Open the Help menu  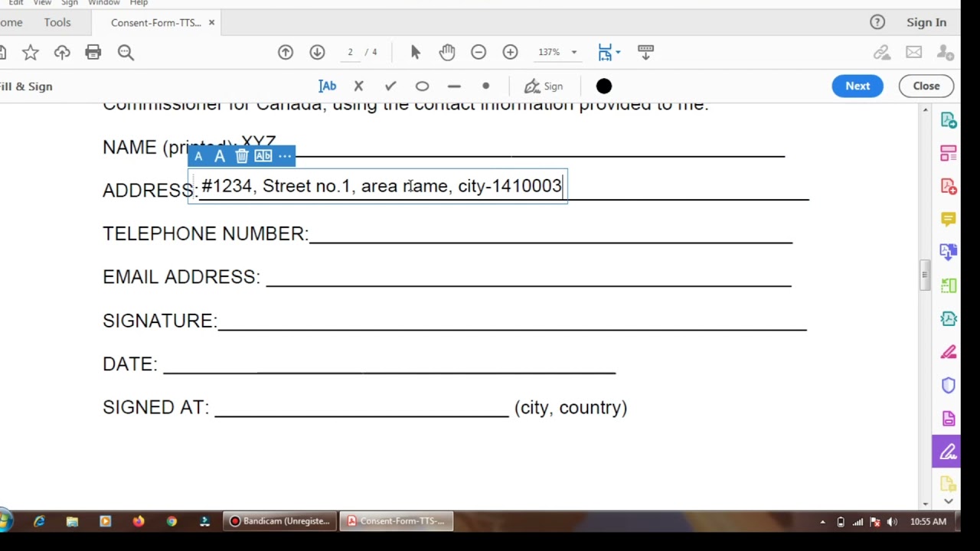pyautogui.click(x=139, y=3)
